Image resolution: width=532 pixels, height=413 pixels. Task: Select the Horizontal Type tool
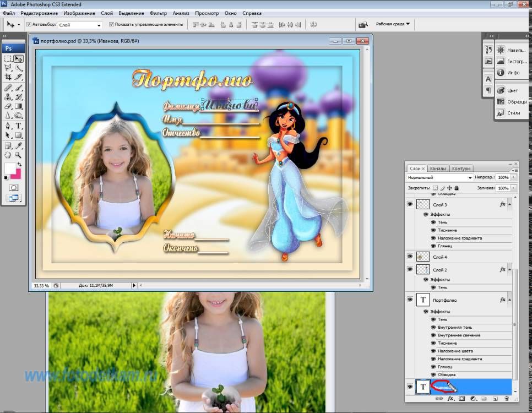tap(18, 126)
